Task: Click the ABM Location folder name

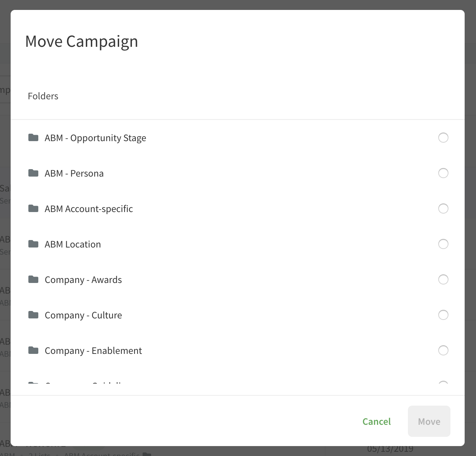Action: coord(73,244)
